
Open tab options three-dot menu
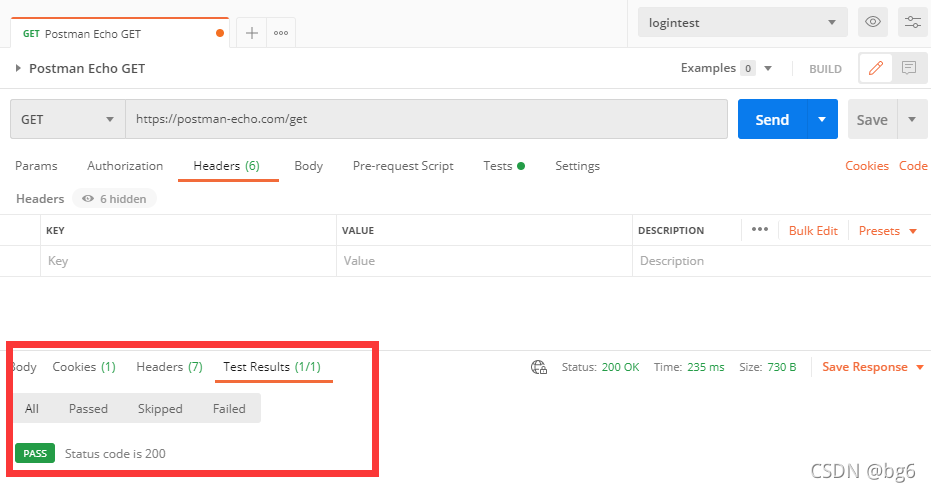pyautogui.click(x=281, y=33)
